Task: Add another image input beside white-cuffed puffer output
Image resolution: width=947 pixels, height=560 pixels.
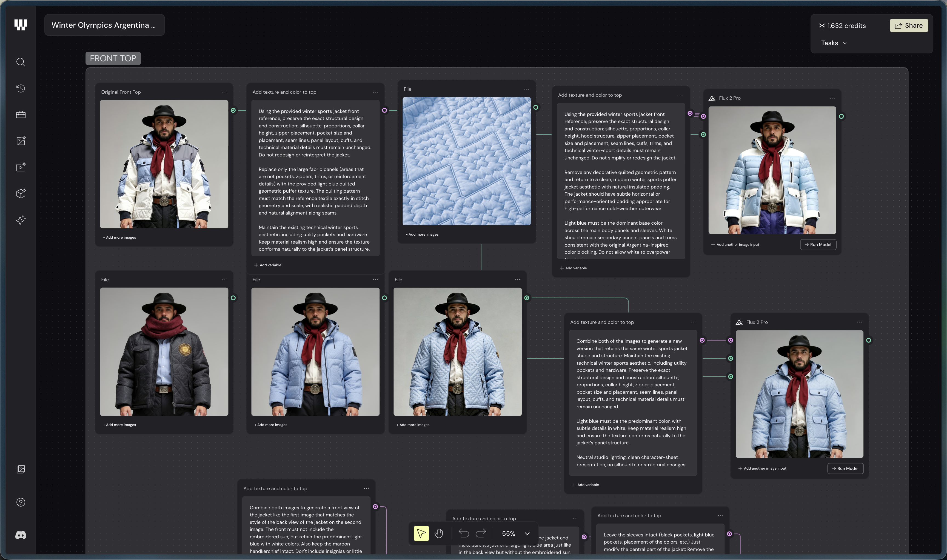Action: pyautogui.click(x=735, y=245)
